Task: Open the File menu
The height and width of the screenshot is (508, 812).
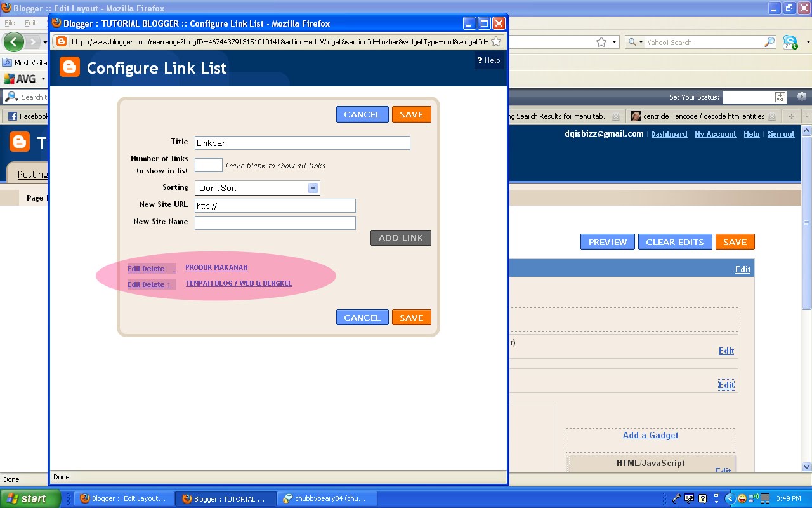Action: point(10,22)
